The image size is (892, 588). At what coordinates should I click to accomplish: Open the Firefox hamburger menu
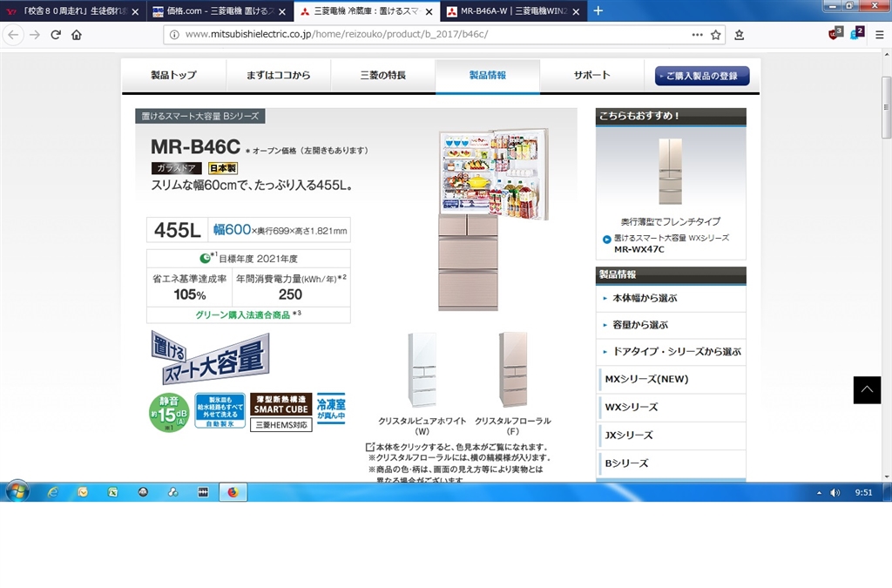(880, 35)
